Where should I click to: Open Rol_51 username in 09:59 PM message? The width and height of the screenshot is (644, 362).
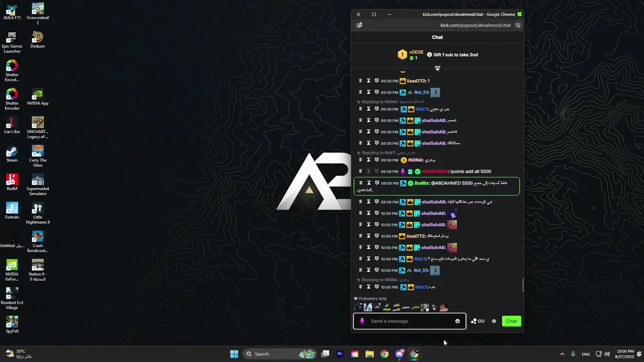click(421, 92)
